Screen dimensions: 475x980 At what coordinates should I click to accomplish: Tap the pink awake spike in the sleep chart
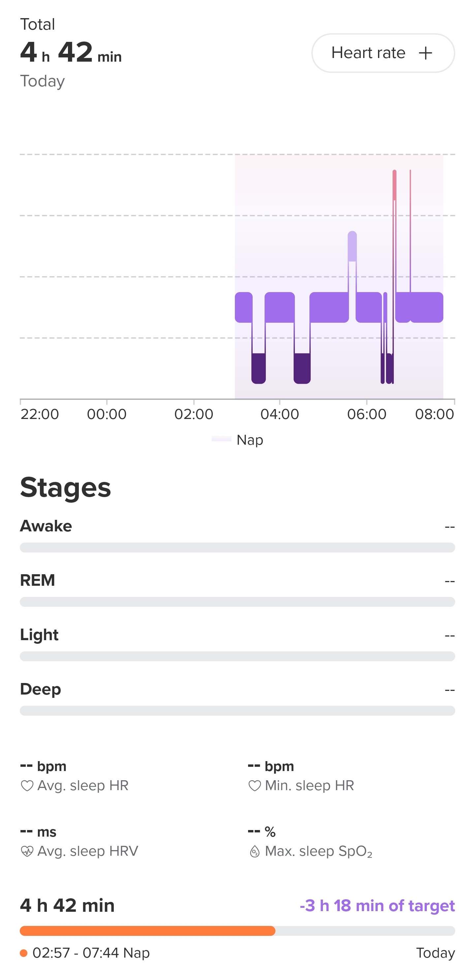394,185
